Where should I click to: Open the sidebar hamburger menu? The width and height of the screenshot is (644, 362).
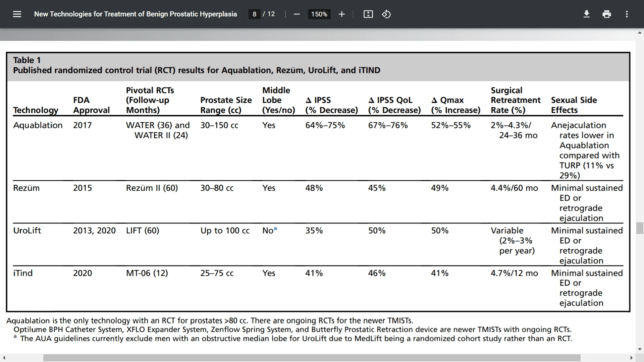tap(17, 14)
